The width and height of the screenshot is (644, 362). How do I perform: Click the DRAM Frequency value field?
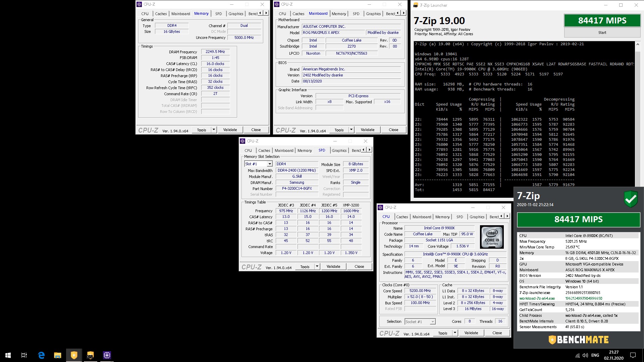[x=215, y=52]
